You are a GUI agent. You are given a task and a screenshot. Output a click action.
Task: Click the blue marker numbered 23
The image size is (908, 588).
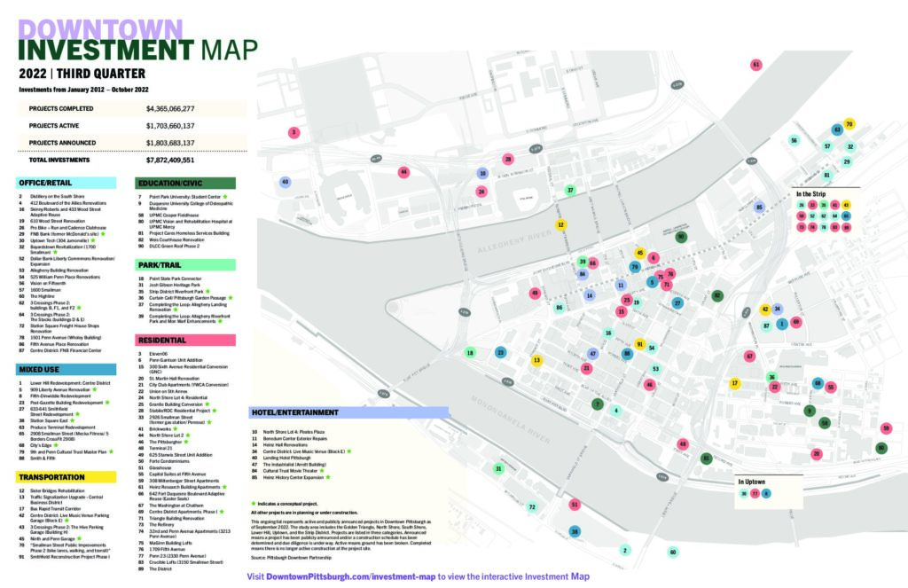pyautogui.click(x=501, y=352)
